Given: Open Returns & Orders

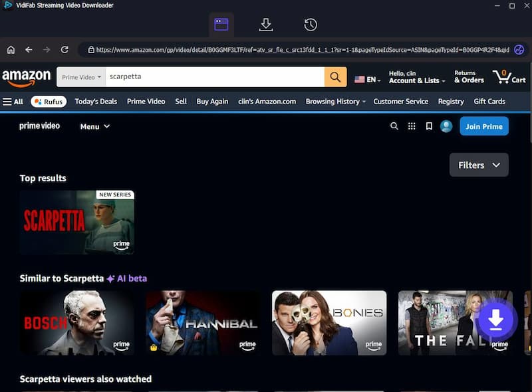Looking at the screenshot, I should [x=469, y=76].
